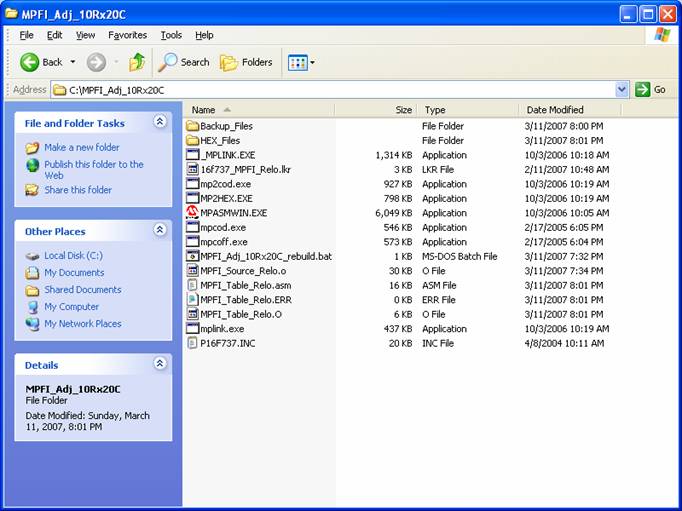Open the Forward button history dropdown
Screen dimensions: 682x511
pos(116,62)
